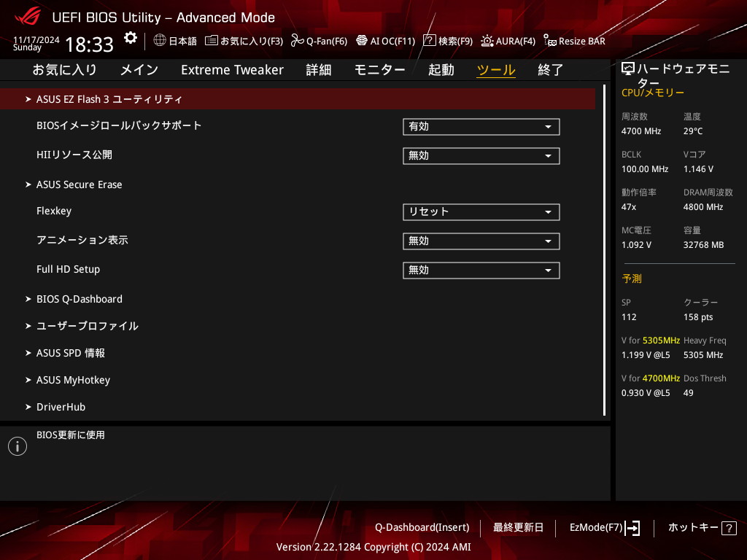Open HIIリソース公開 dropdown
Screen dimensions: 747x560
coord(481,156)
